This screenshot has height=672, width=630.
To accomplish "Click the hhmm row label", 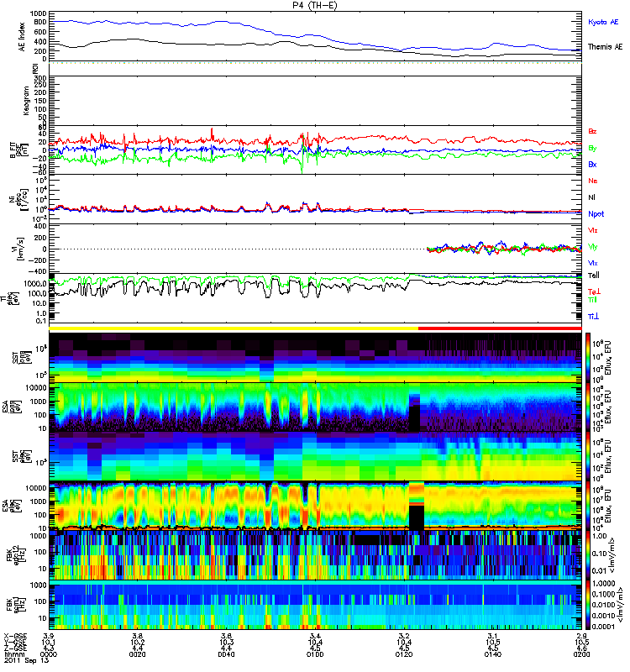I will tap(13, 654).
